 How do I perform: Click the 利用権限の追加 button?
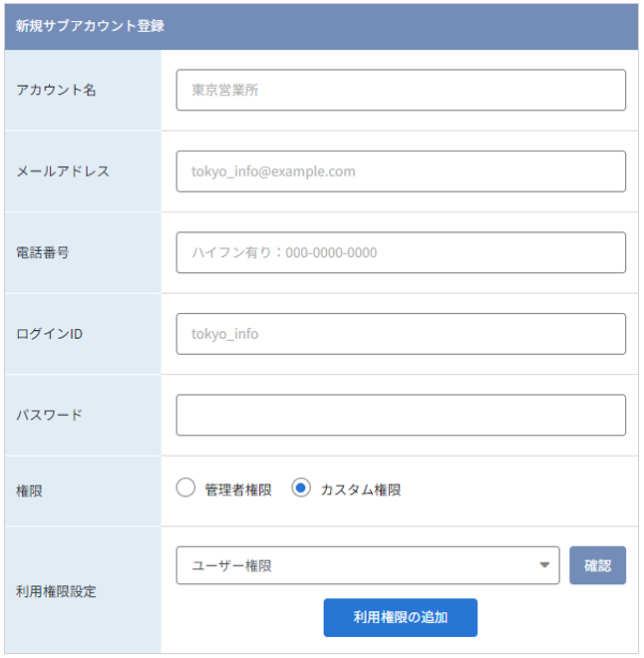point(400,617)
